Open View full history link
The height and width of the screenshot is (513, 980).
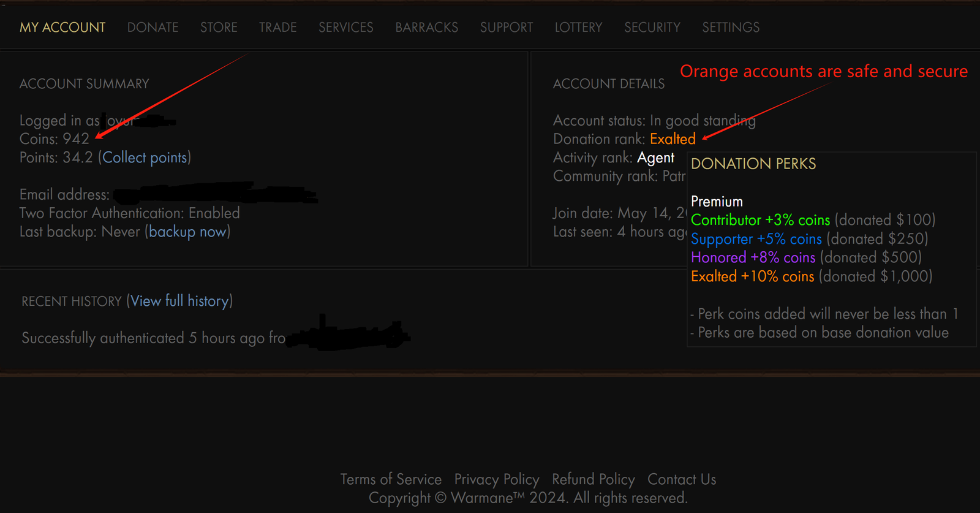[x=179, y=301]
